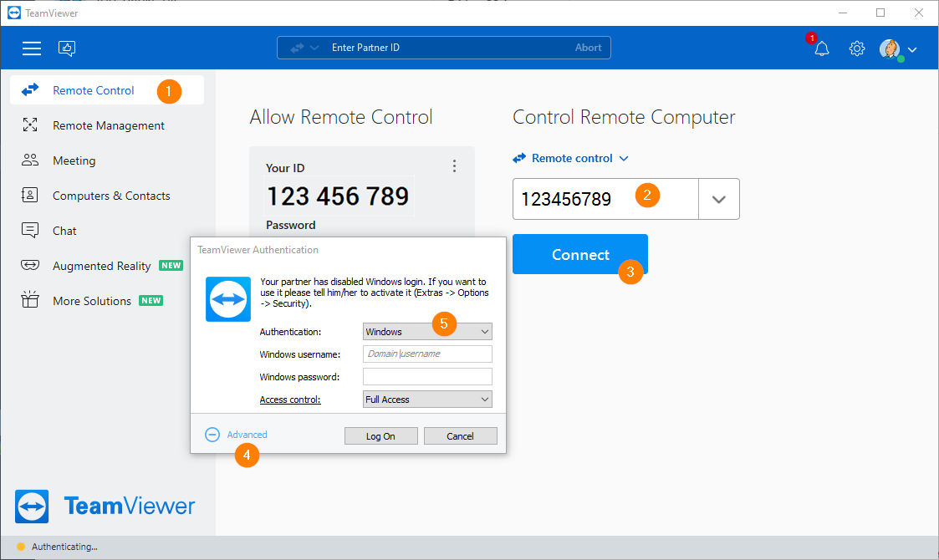Select Remote Management in sidebar
This screenshot has height=560, width=939.
[108, 125]
